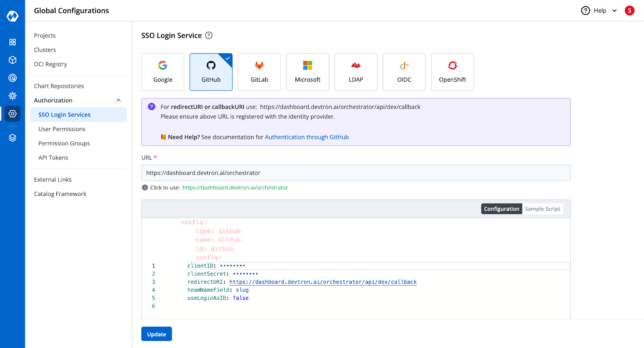Select the LDAP SSO provider
The width and height of the screenshot is (644, 348).
356,72
